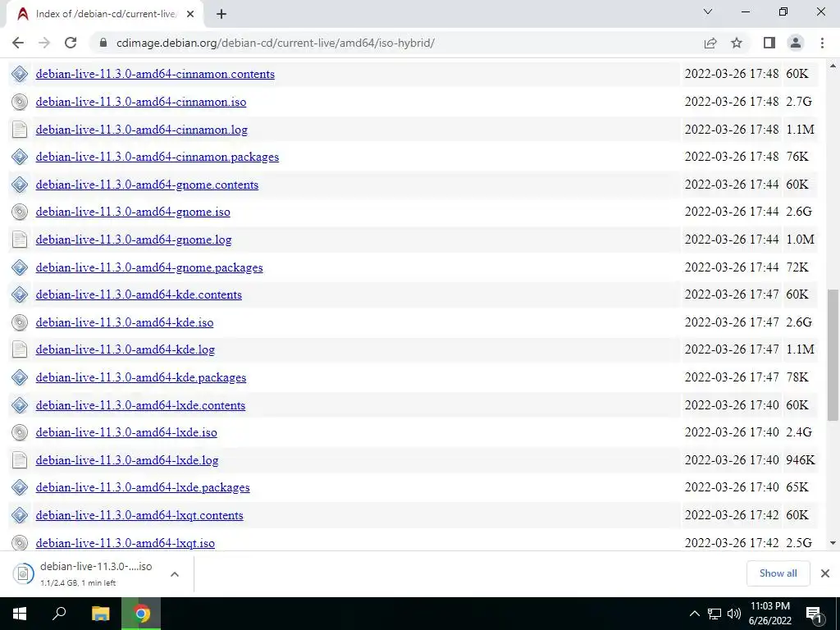Download debian-live-11.3.0-amd64-lxqt.iso
This screenshot has width=840, height=630.
pos(126,543)
